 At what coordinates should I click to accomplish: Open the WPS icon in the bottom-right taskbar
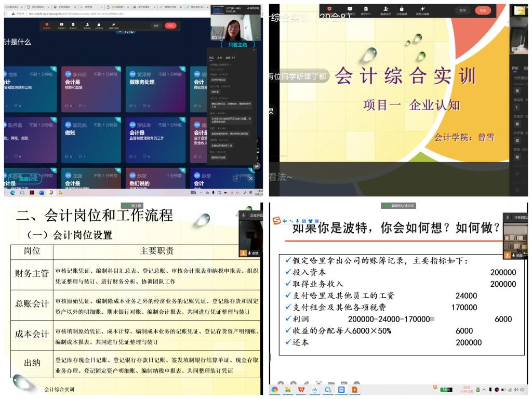pos(301,390)
